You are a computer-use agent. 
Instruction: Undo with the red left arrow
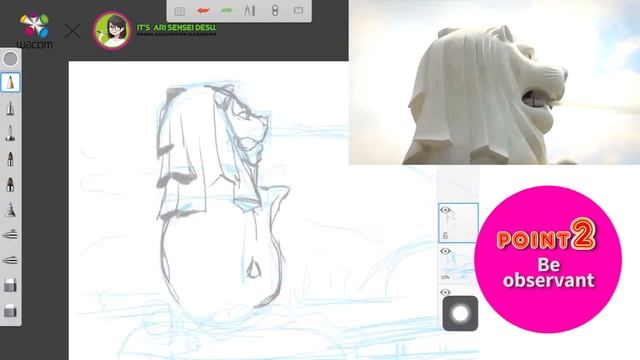(x=203, y=11)
